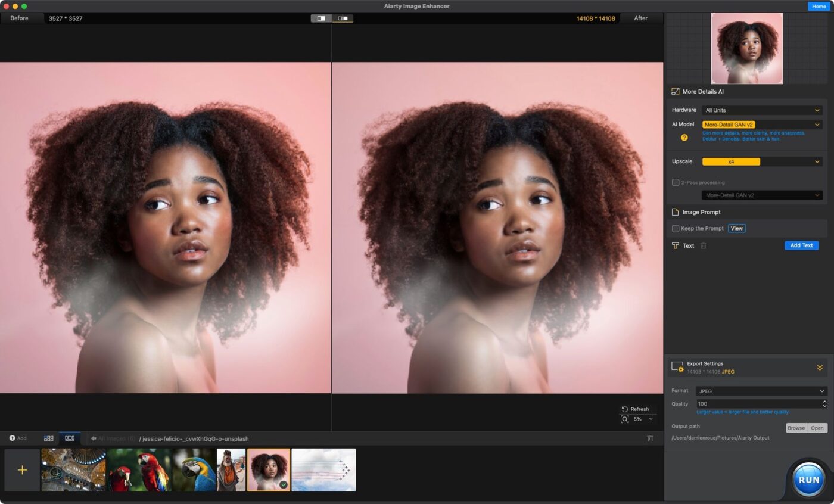This screenshot has width=834, height=504.
Task: Click the output path text
Action: [x=720, y=438]
